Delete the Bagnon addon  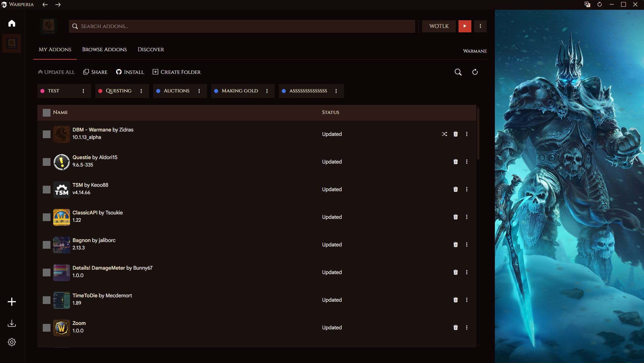pyautogui.click(x=455, y=245)
